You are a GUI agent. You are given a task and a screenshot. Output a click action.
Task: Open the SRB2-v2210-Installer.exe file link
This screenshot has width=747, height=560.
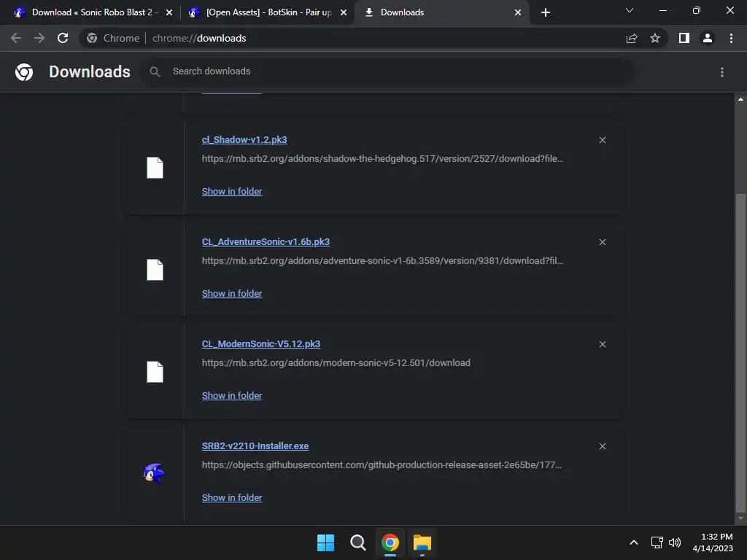pos(255,446)
